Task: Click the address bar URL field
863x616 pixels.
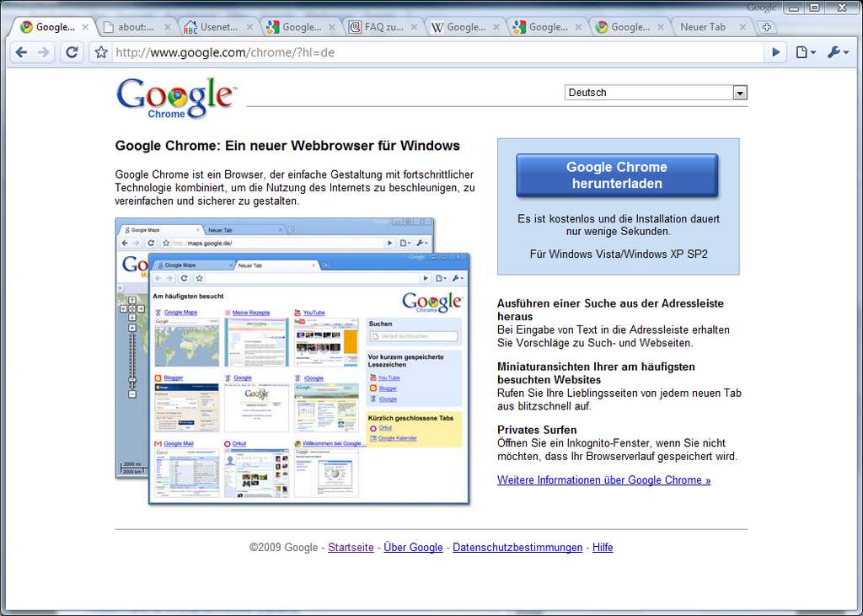Action: coord(421,52)
